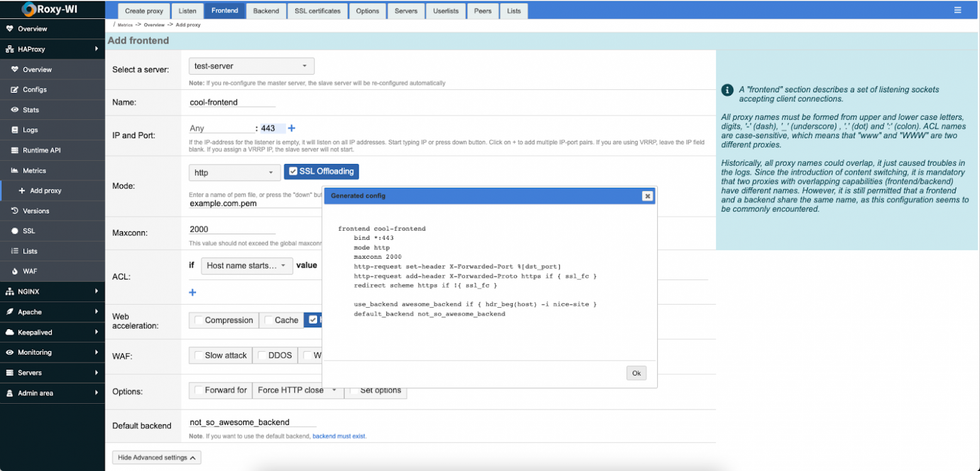Open the Options tab

pyautogui.click(x=367, y=11)
